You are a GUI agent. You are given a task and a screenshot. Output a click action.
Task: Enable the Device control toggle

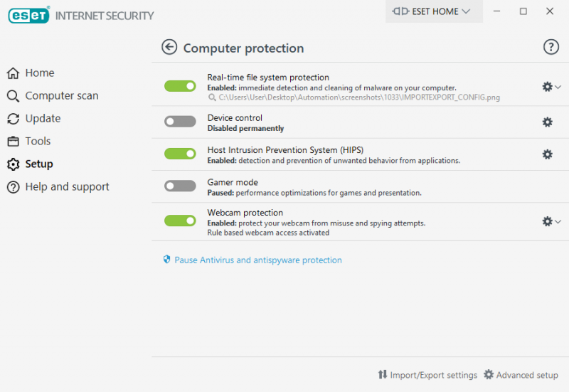(x=180, y=122)
